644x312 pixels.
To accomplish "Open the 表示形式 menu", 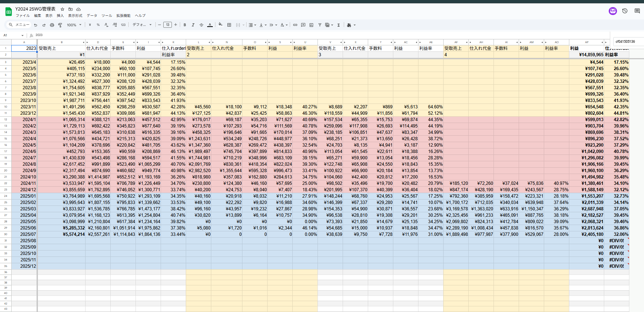I will 75,16.
